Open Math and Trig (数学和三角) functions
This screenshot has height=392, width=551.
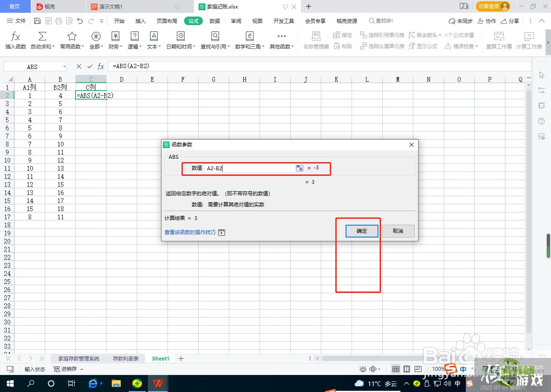click(250, 40)
